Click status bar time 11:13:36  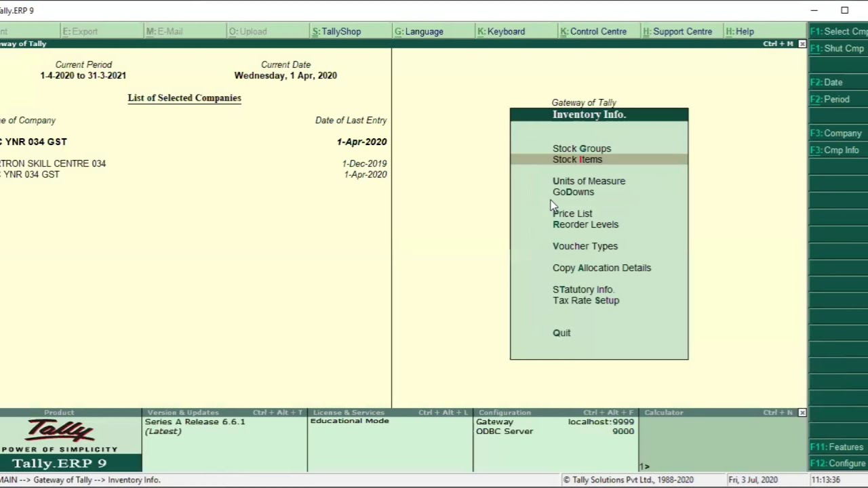(826, 480)
